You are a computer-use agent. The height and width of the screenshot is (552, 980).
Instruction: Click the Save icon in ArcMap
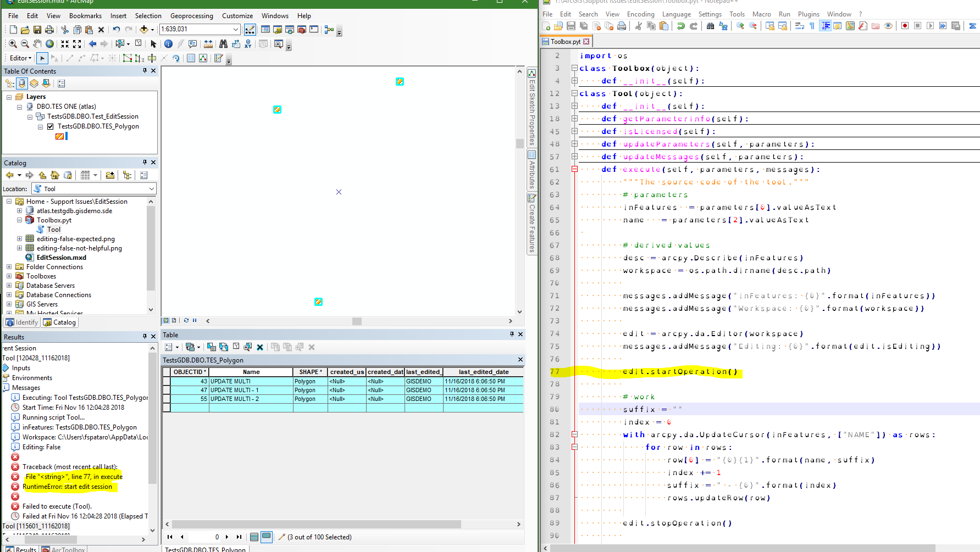[x=37, y=29]
